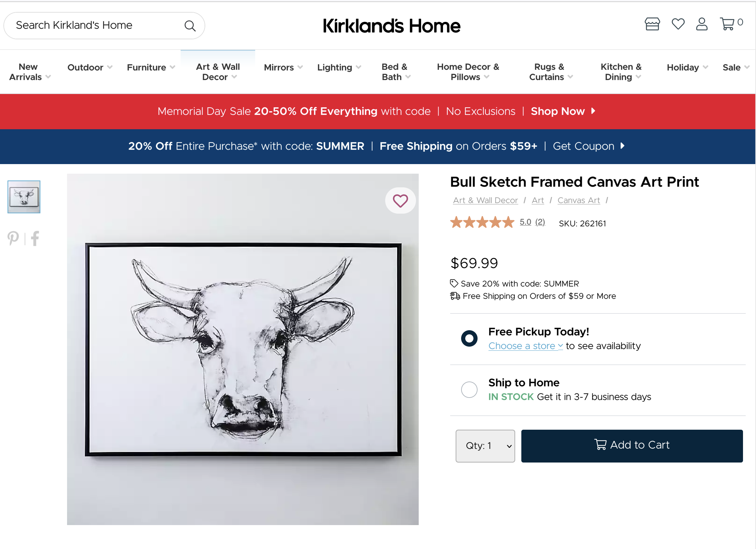This screenshot has width=756, height=549.
Task: Select the bull sketch thumbnail
Action: [x=24, y=197]
